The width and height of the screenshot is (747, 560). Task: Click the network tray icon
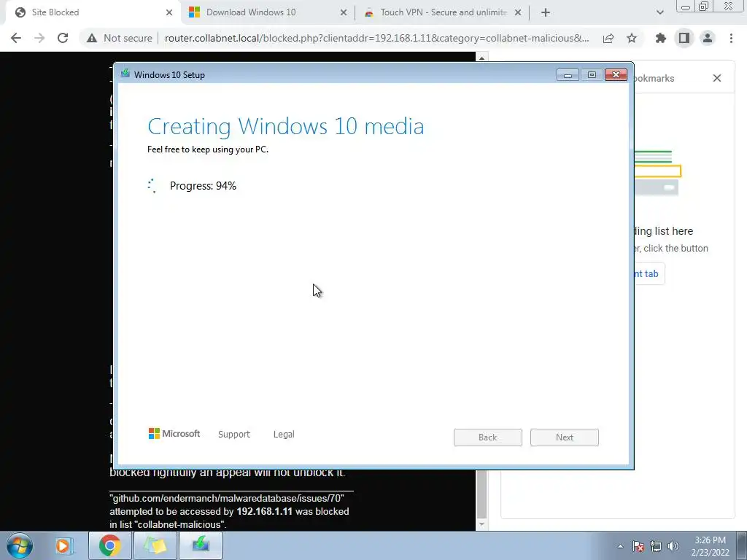click(656, 546)
